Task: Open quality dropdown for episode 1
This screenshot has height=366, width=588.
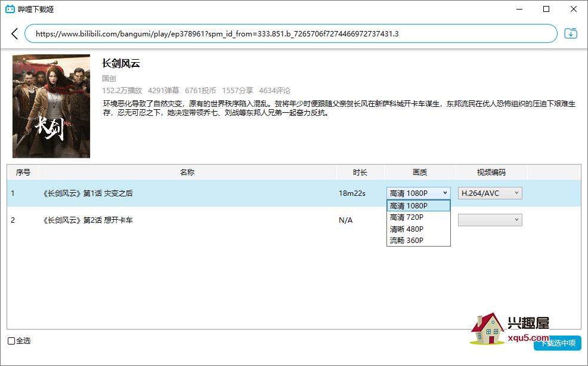Action: (x=419, y=193)
